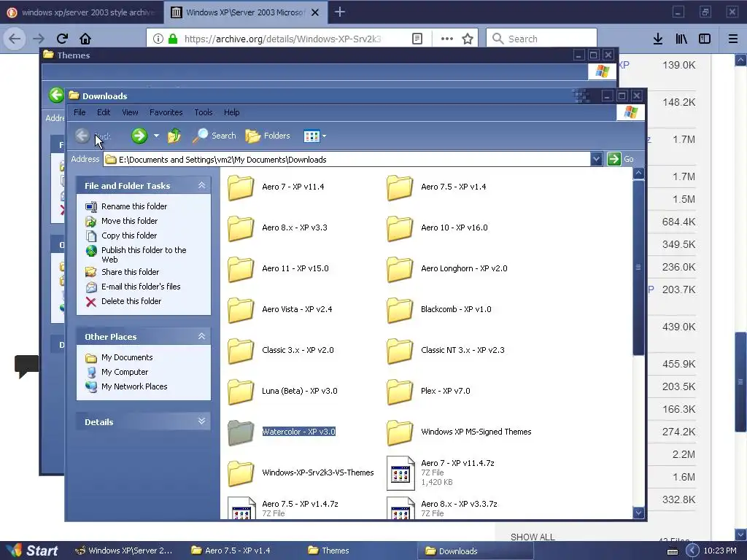The width and height of the screenshot is (747, 560).
Task: Go to My Computer in Other Places
Action: [124, 372]
